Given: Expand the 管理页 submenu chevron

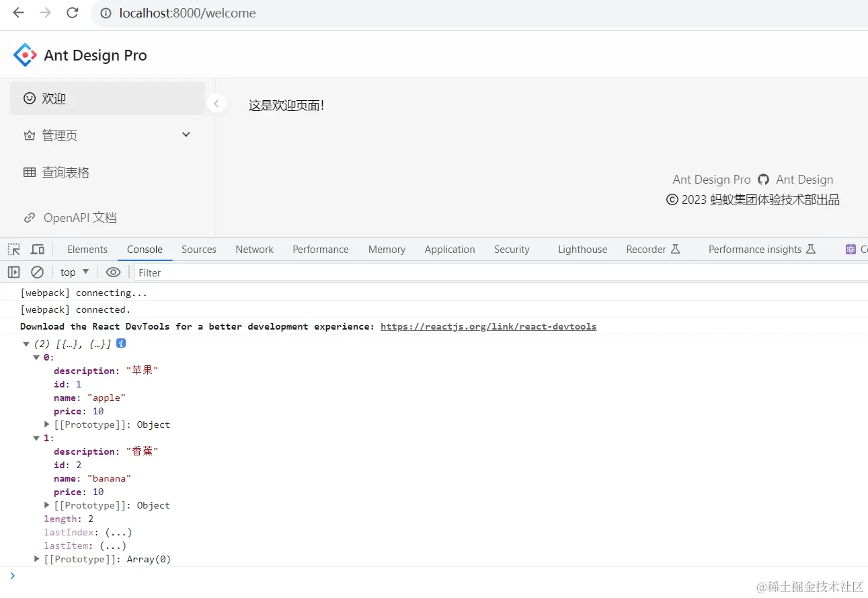Looking at the screenshot, I should tap(186, 135).
